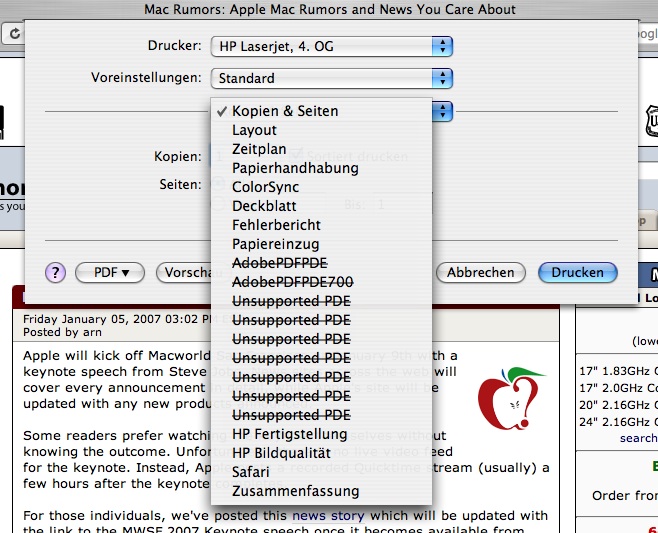
Task: Click the 17" 1.83GHz sidebar entry
Action: coord(618,371)
